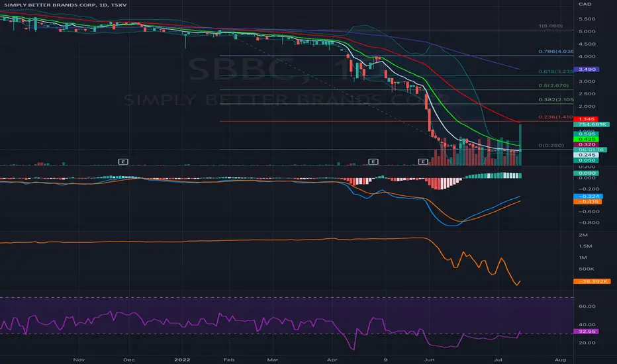Image resolution: width=617 pixels, height=364 pixels.
Task: Click the 0.382(2.105) Fibonacci label
Action: (x=555, y=99)
